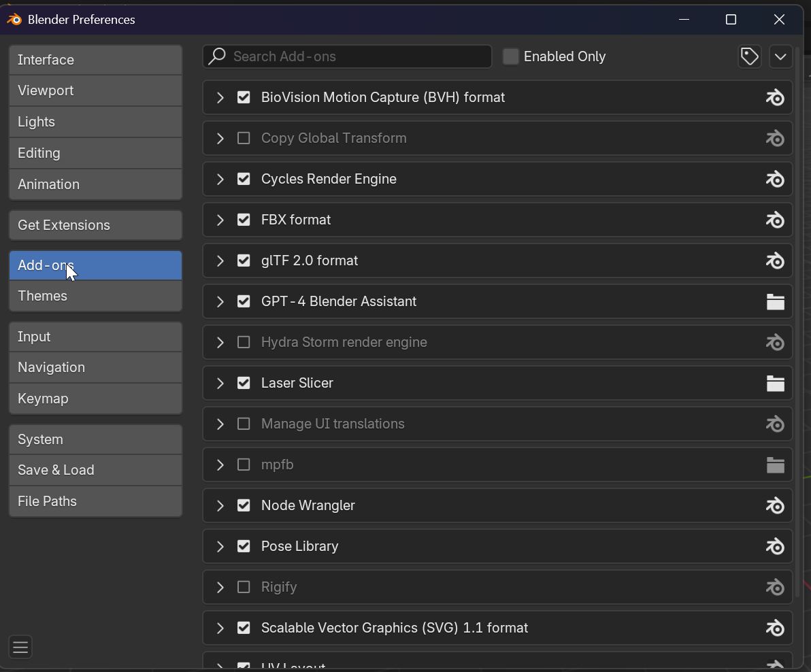
Task: Click the extensions web icon for Cycles Render Engine
Action: pyautogui.click(x=775, y=179)
